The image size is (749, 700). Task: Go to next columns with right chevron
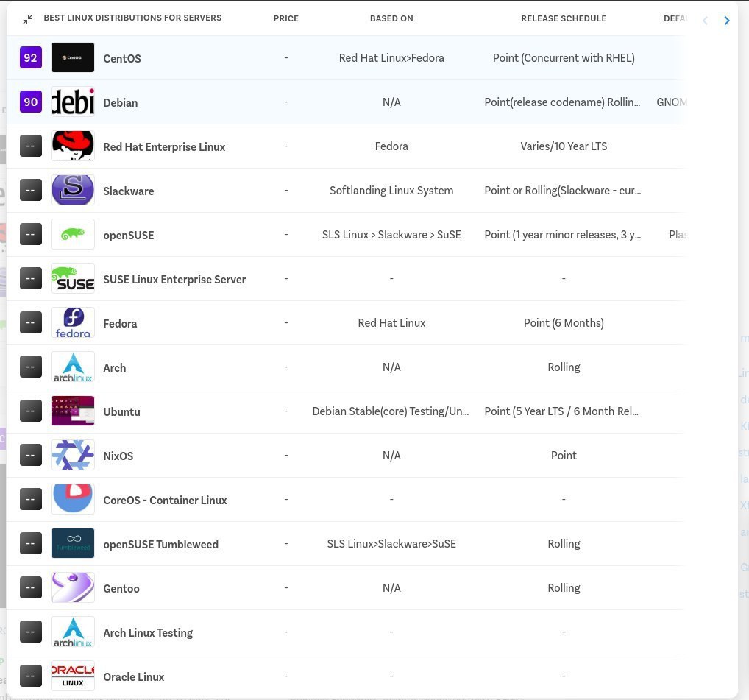click(x=726, y=21)
